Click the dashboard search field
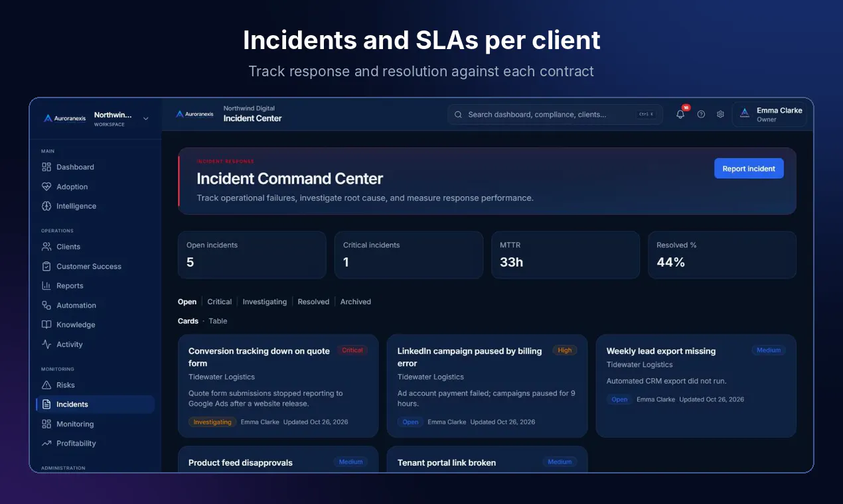This screenshot has width=843, height=504. [555, 114]
